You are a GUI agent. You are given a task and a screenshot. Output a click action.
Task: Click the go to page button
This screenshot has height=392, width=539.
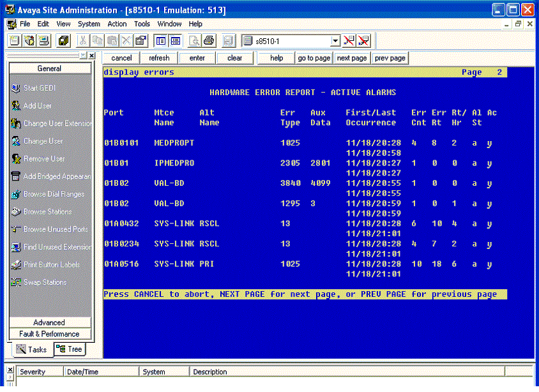point(314,58)
